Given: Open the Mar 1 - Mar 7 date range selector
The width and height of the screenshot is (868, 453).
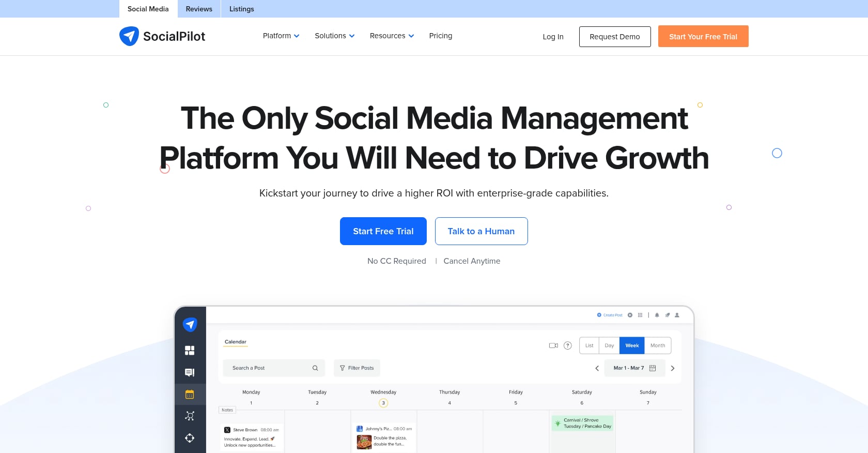Looking at the screenshot, I should [x=634, y=368].
